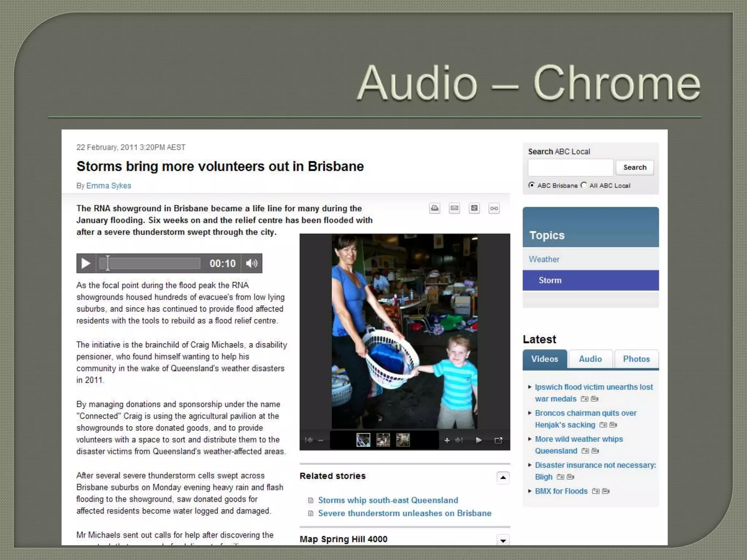Jump to first gallery photo
The width and height of the screenshot is (747, 560).
pos(309,440)
